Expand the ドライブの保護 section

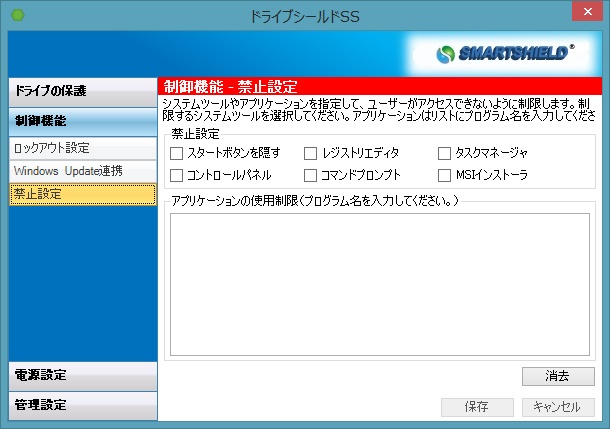(82, 91)
